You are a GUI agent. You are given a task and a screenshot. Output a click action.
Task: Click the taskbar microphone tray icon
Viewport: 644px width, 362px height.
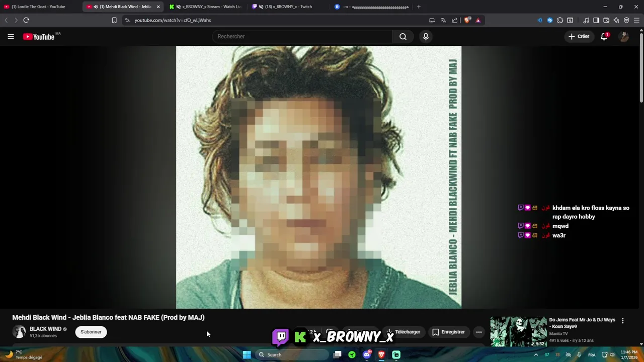click(x=579, y=354)
